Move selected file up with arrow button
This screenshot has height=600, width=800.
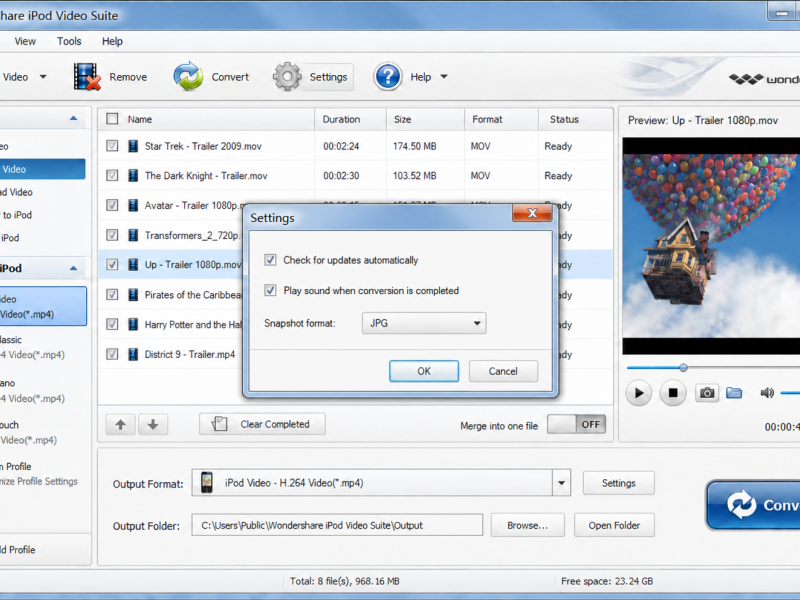pos(120,424)
